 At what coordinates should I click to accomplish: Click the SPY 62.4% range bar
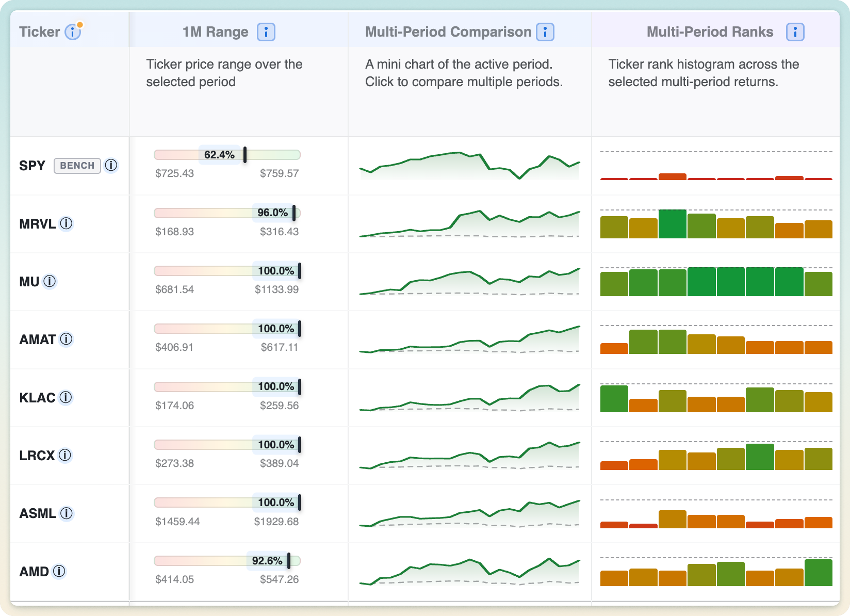coord(227,155)
